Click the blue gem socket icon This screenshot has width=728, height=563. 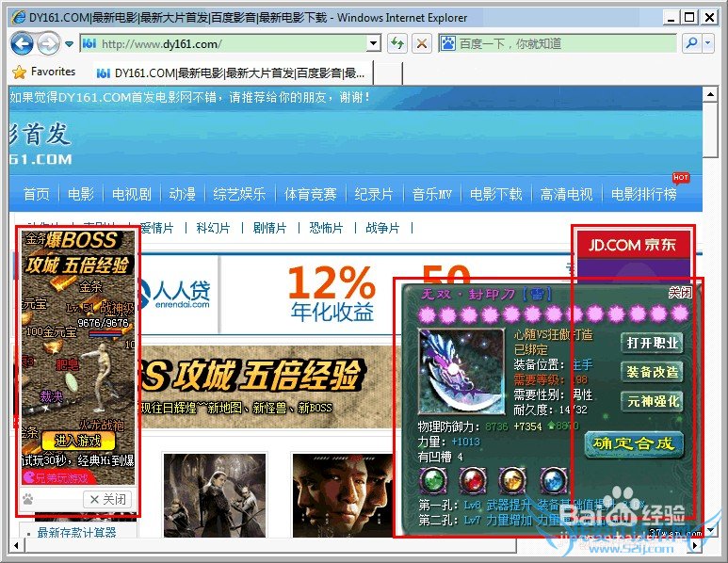tap(554, 481)
